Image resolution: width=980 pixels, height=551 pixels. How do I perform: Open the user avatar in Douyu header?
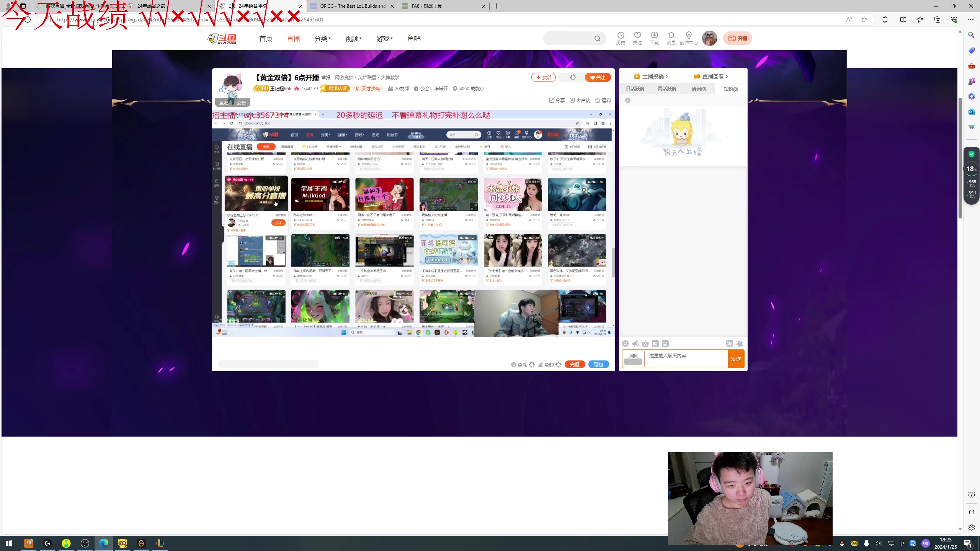coord(709,38)
